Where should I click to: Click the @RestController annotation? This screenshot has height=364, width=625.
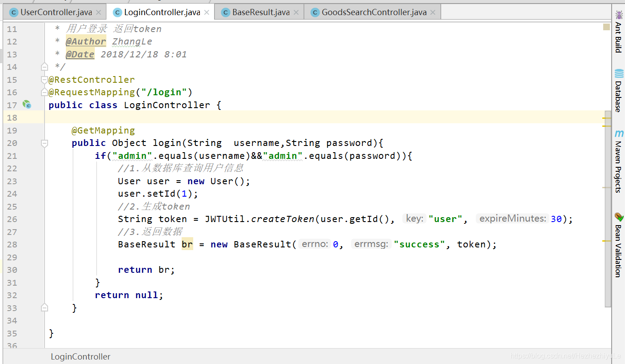[92, 80]
